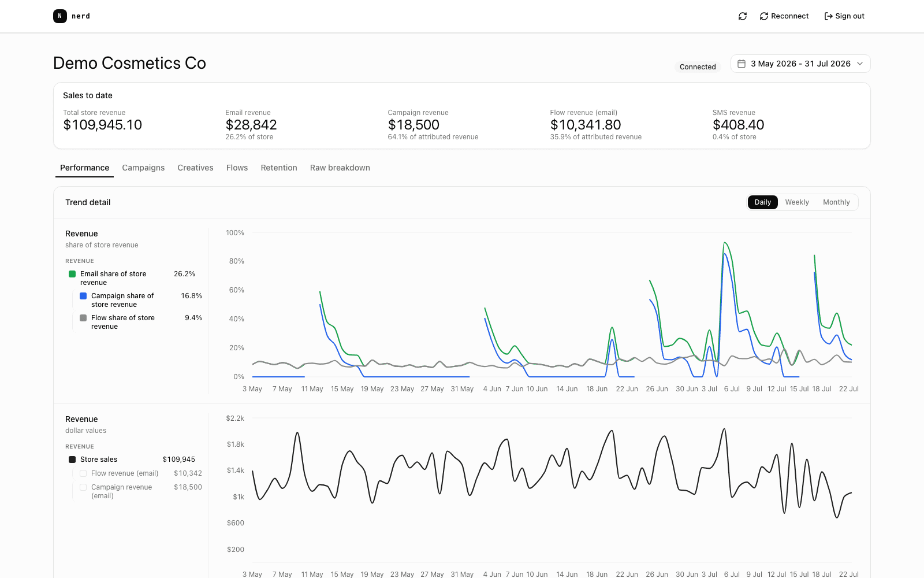The image size is (924, 578).
Task: Click the nerd logo icon
Action: tap(60, 16)
